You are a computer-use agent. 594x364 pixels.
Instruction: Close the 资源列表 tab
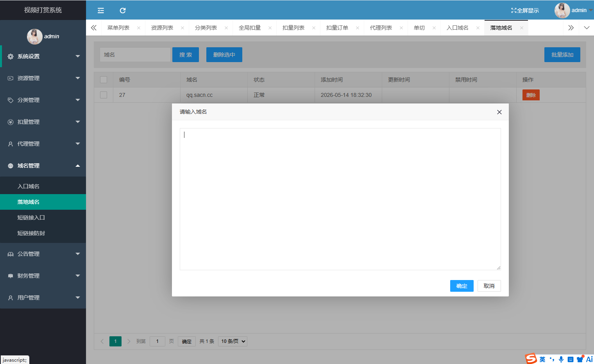(182, 28)
